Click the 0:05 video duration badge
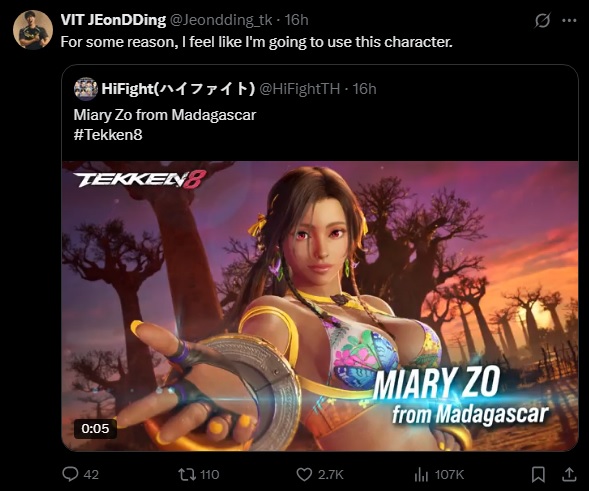Screen dimensions: 589x491 [95, 428]
